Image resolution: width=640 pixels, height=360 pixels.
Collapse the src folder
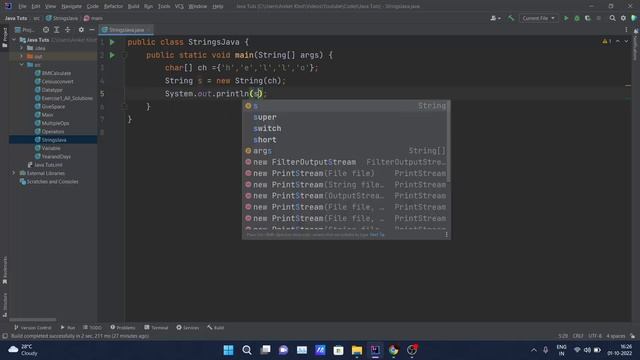tap(22, 65)
